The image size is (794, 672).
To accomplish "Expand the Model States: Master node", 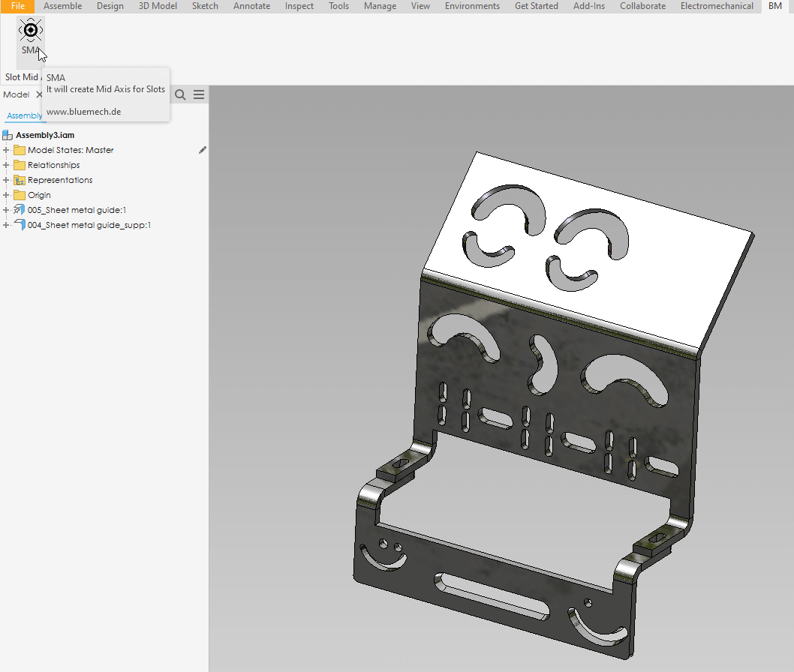I will point(6,150).
